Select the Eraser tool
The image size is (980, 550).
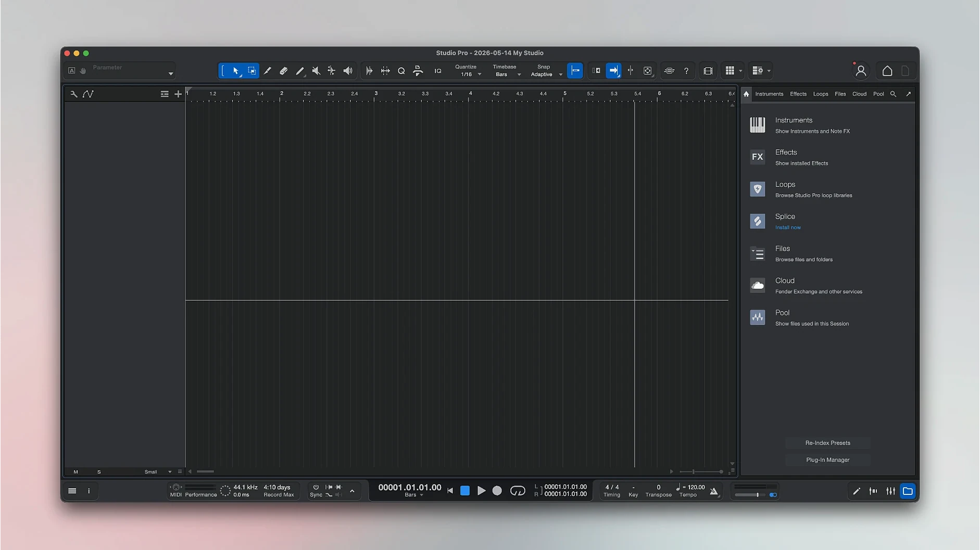coord(284,71)
